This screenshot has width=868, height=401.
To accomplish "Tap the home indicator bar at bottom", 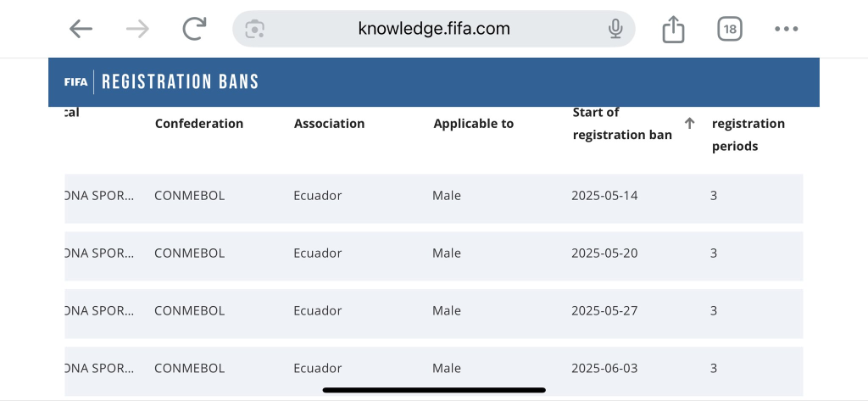I will click(x=434, y=390).
